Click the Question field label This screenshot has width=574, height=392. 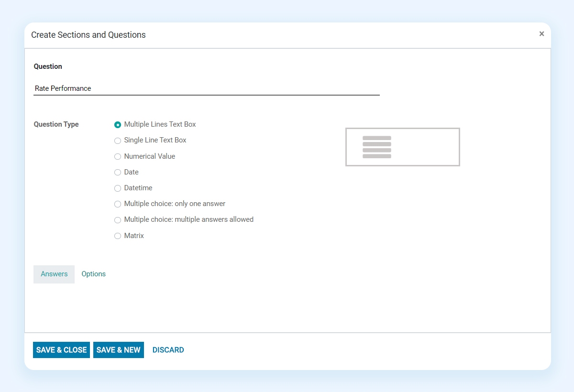coord(48,66)
